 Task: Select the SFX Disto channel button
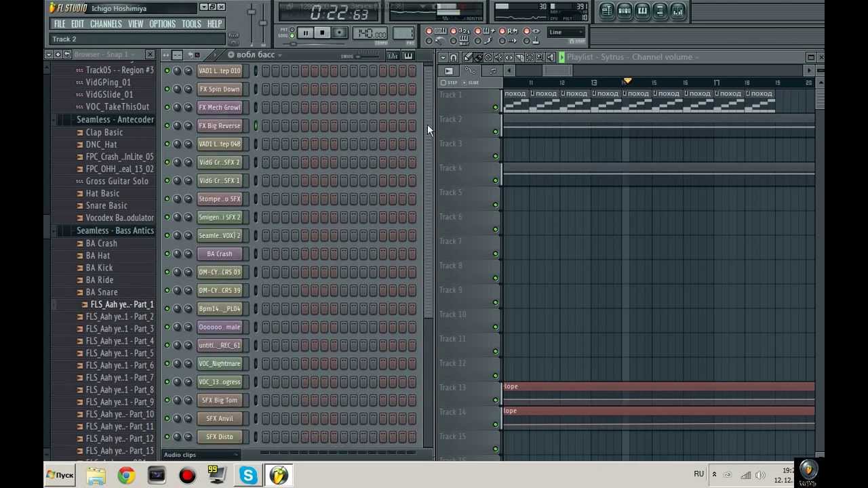(x=220, y=436)
